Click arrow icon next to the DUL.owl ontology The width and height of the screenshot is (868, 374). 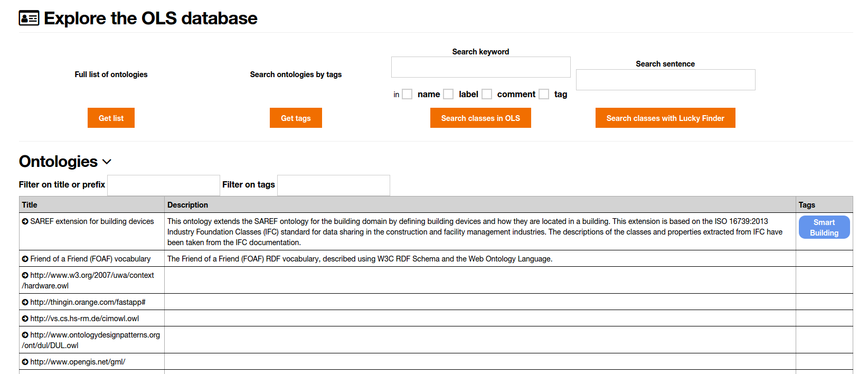point(25,335)
